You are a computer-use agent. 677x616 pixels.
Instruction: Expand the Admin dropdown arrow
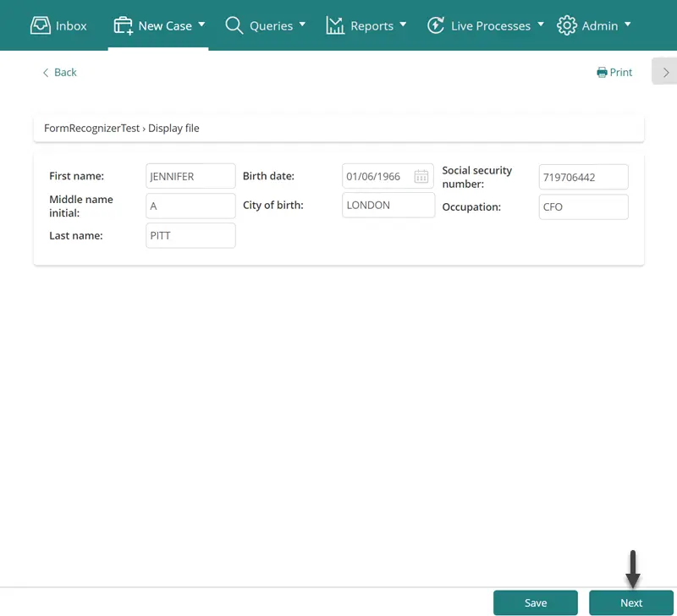click(x=628, y=25)
